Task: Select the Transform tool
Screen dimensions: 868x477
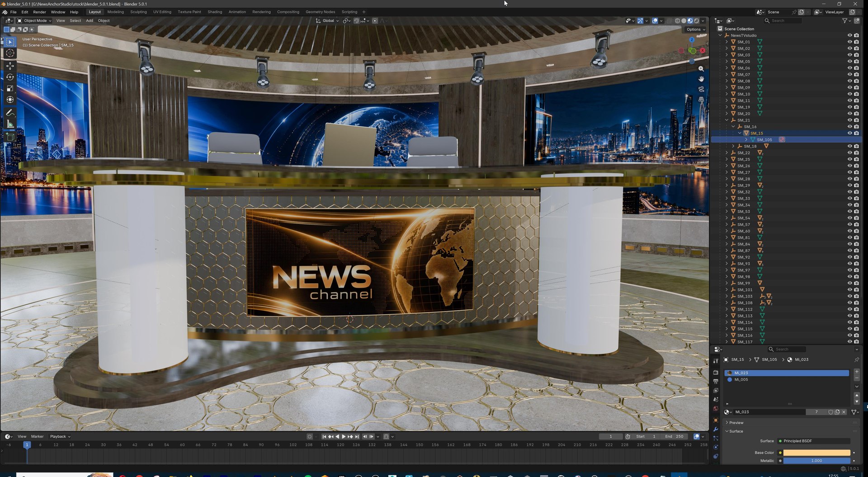Action: (x=10, y=100)
